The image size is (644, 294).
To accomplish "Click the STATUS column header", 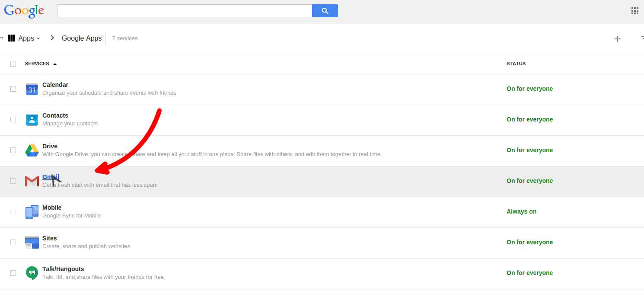I will pyautogui.click(x=516, y=64).
